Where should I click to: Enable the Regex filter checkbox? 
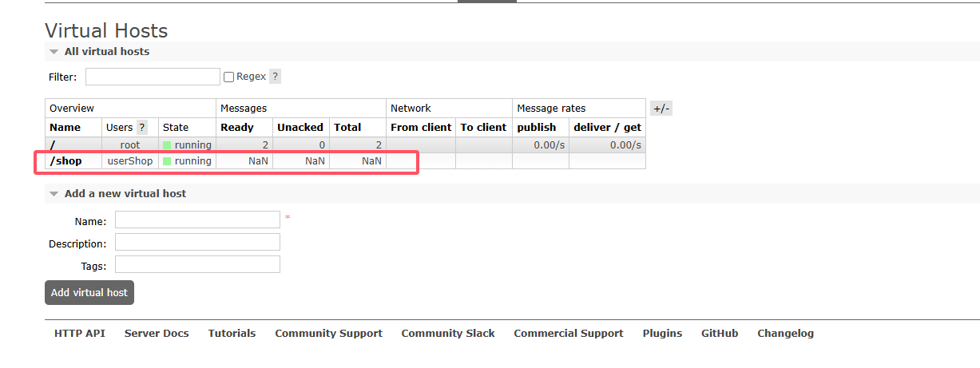click(x=229, y=77)
